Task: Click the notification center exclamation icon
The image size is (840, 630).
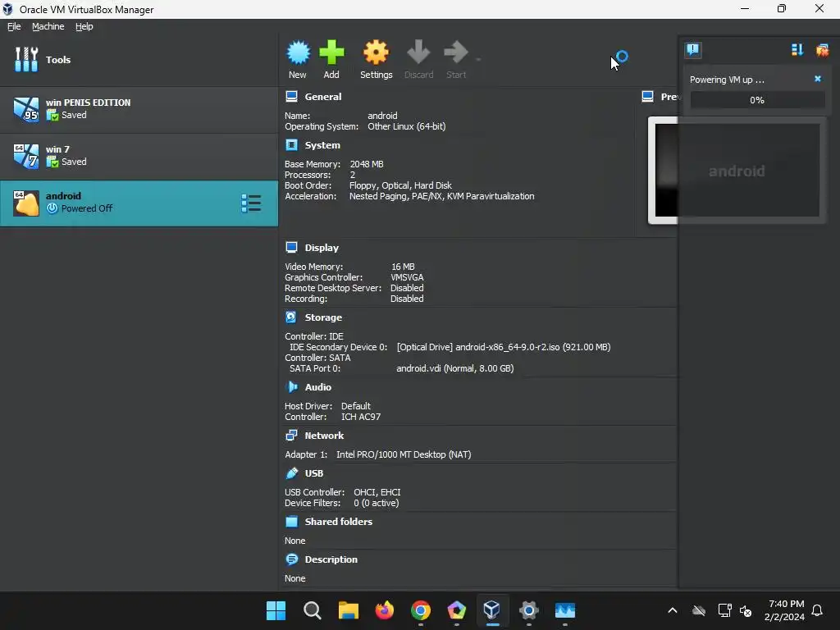Action: click(692, 50)
